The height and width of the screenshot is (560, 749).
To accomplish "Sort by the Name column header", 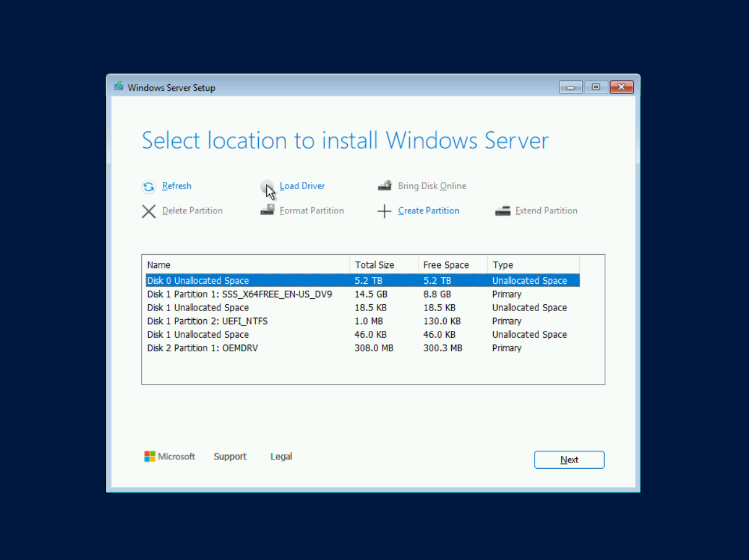I will (247, 265).
